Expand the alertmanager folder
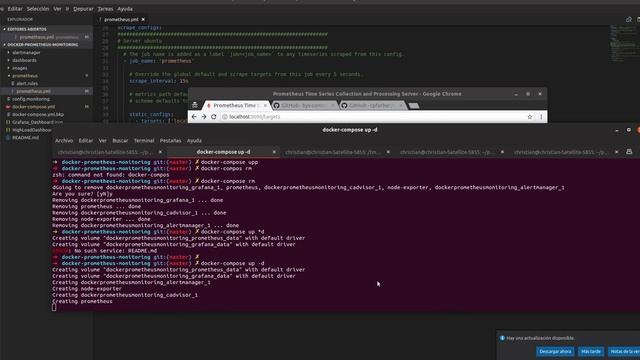Image resolution: width=640 pixels, height=360 pixels. (x=26, y=53)
